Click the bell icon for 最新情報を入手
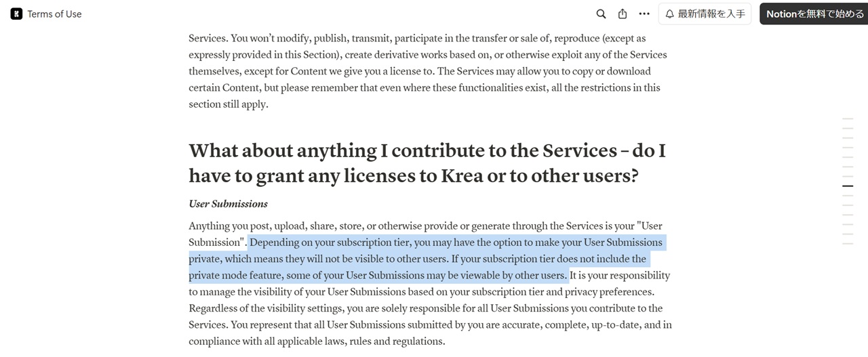Viewport: 868px width, 357px height. tap(669, 14)
